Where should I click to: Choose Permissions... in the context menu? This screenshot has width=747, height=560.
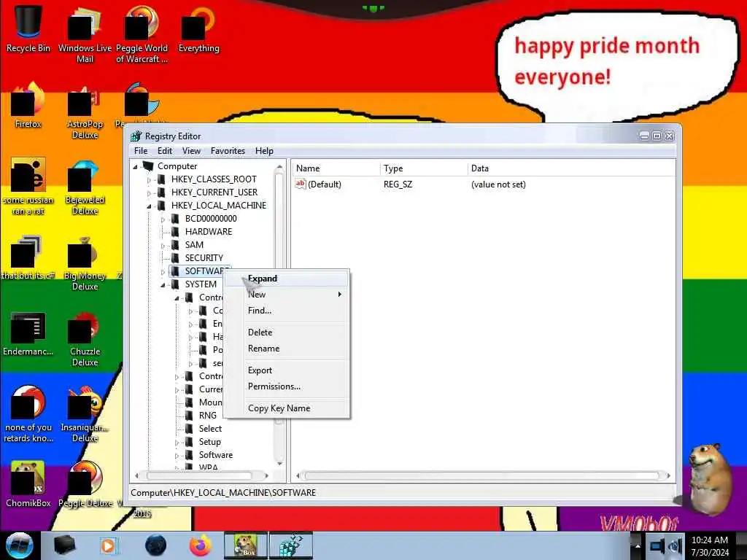click(x=287, y=386)
